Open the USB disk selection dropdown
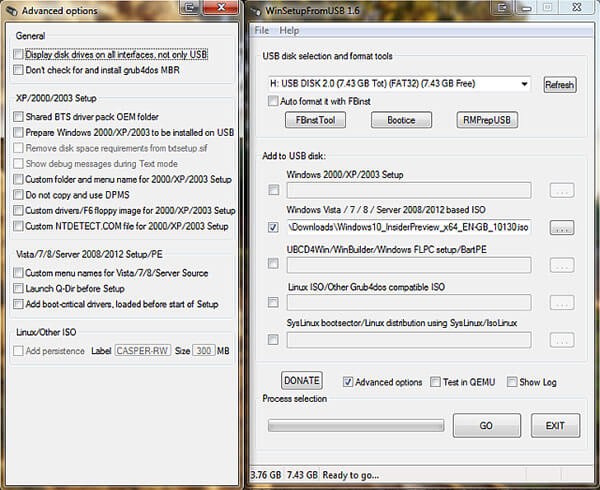This screenshot has width=600, height=490. (x=524, y=84)
